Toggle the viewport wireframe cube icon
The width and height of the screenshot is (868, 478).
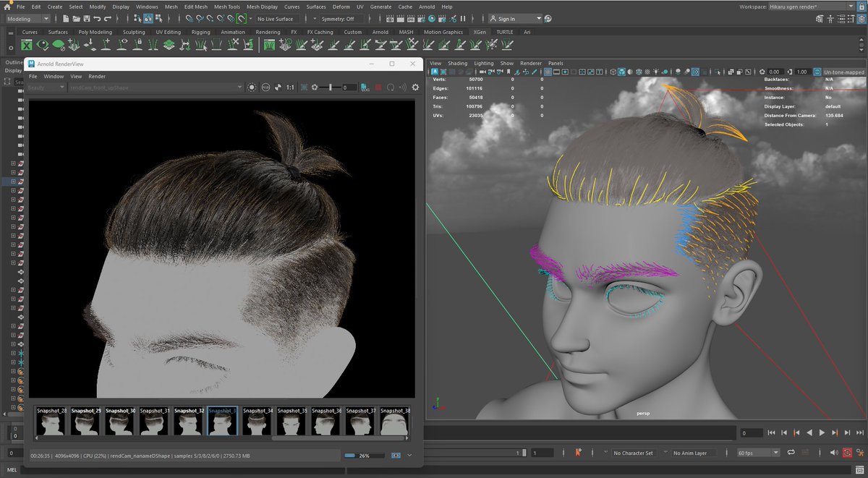[x=613, y=72]
